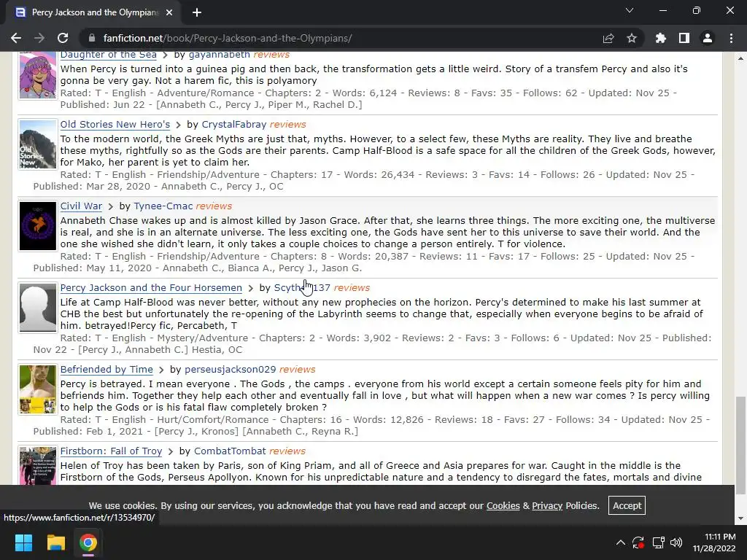Click the lock icon in address bar
Viewport: 747px width, 560px height.
tap(93, 38)
